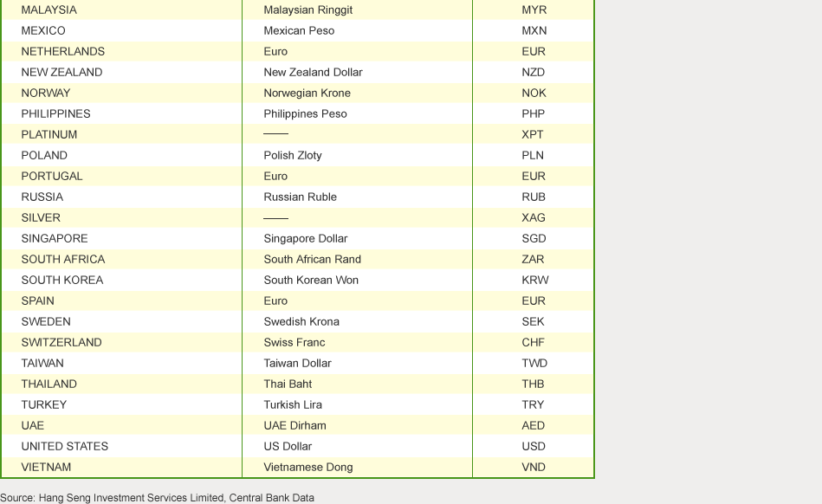Select the Singapore Dollar cell

coord(306,238)
